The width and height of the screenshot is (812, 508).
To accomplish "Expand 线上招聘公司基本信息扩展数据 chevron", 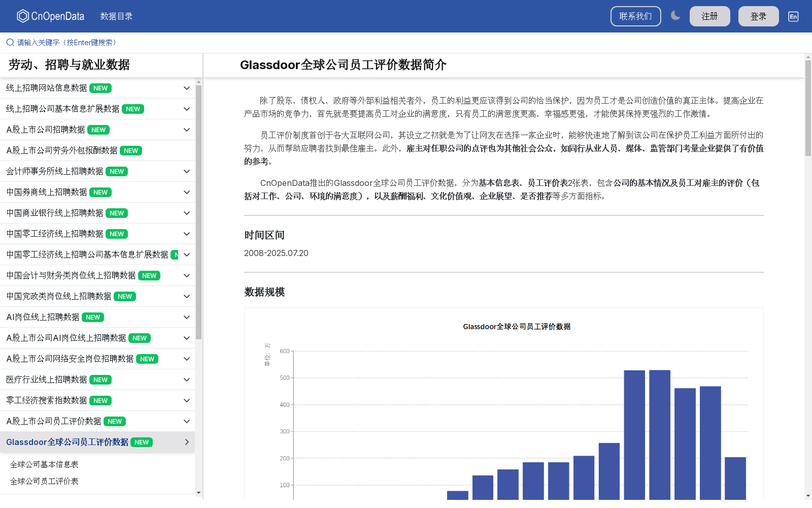I will click(186, 109).
